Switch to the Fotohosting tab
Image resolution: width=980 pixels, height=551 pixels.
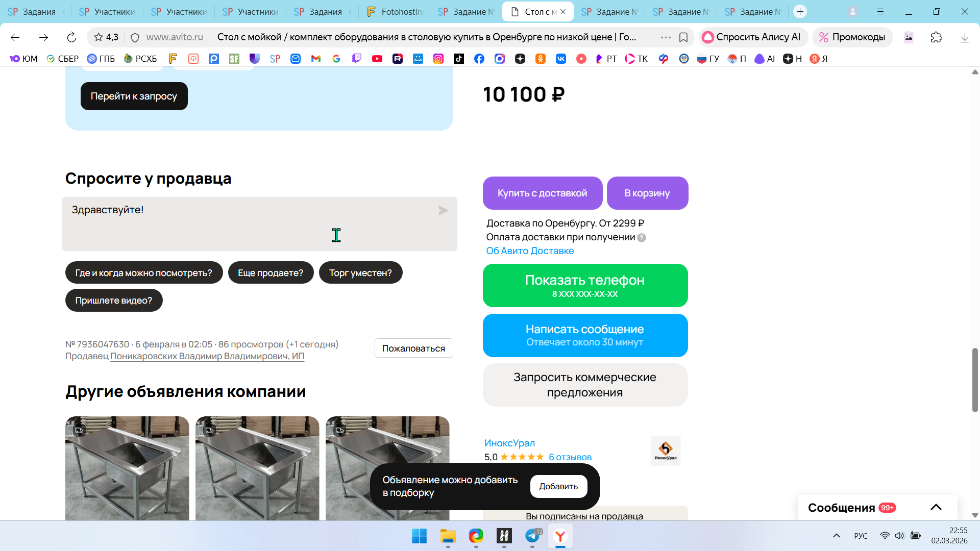click(395, 12)
